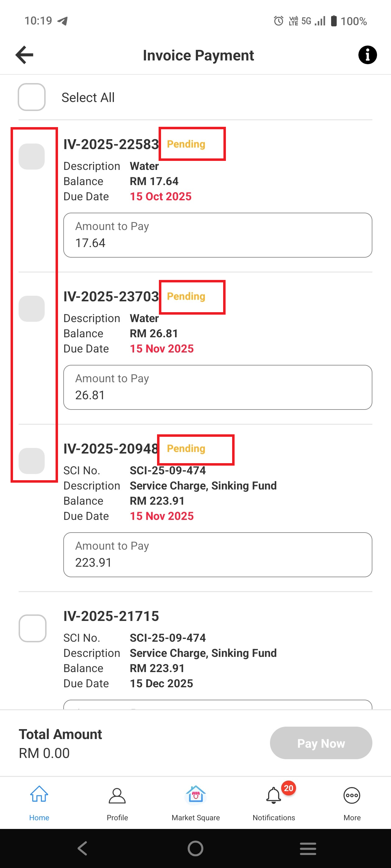Check the Select All checkbox
Screen dimensions: 391x868
32,97
